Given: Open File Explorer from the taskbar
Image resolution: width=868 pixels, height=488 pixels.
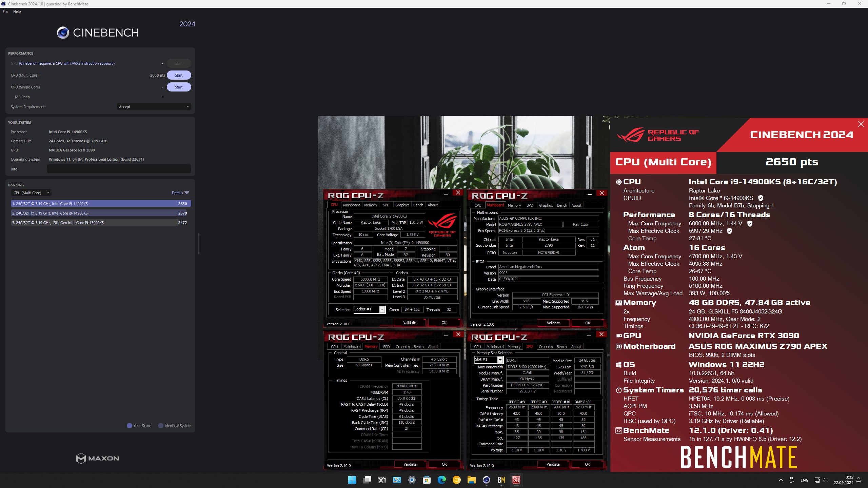Looking at the screenshot, I should point(471,480).
